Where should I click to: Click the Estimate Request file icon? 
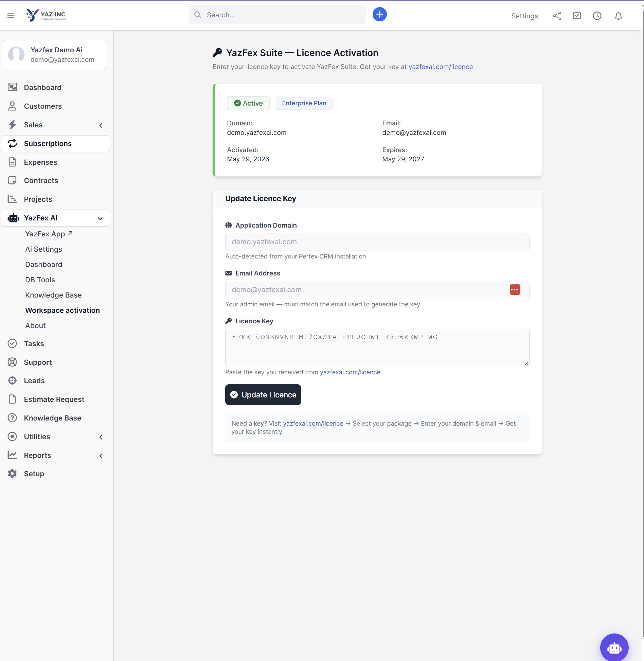12,399
